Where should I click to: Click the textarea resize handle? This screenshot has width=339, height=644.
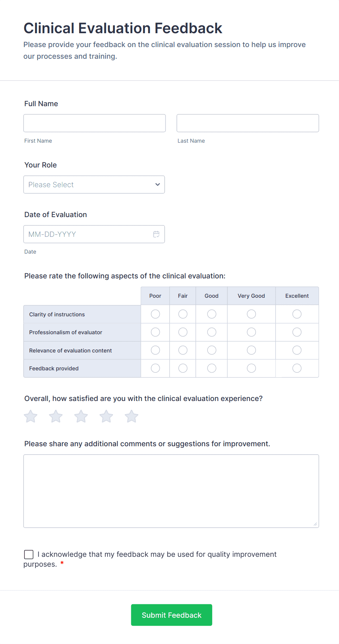coord(315,524)
